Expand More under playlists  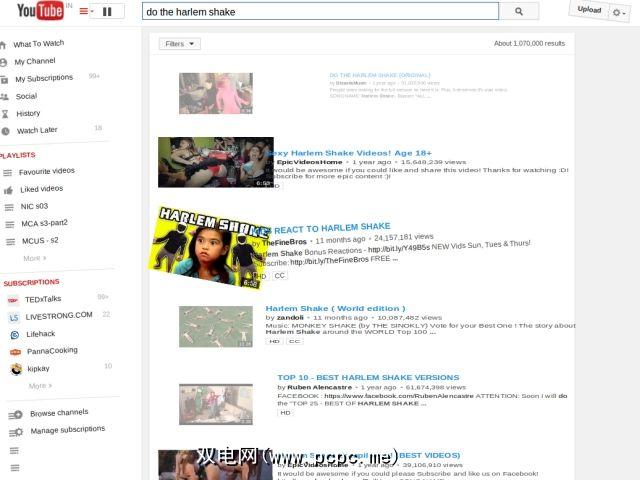pos(35,258)
